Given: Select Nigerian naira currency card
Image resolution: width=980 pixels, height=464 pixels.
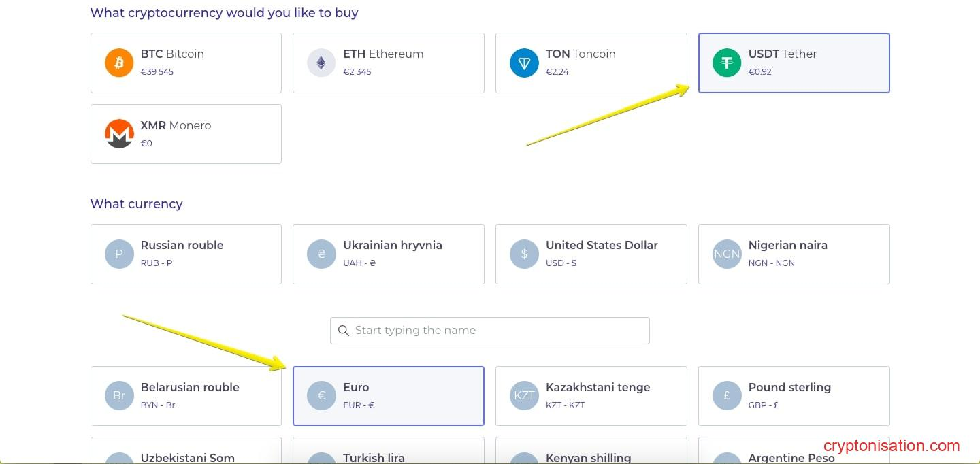Looking at the screenshot, I should point(794,254).
